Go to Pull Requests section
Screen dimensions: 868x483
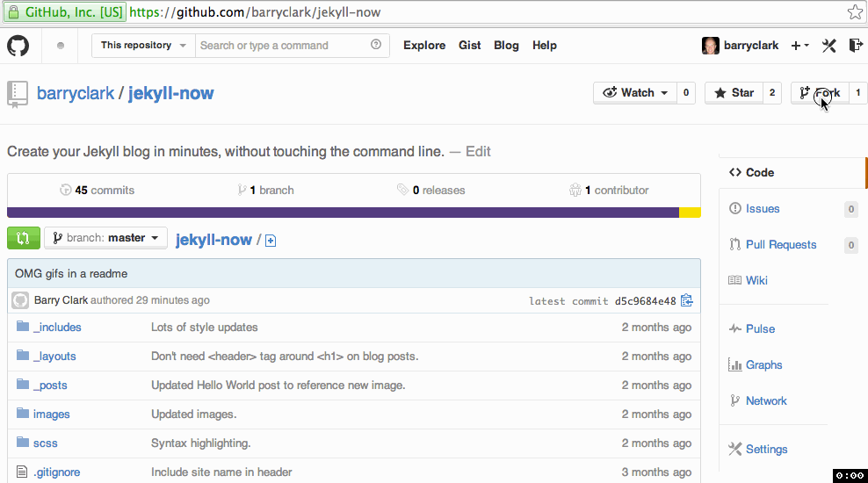click(780, 245)
